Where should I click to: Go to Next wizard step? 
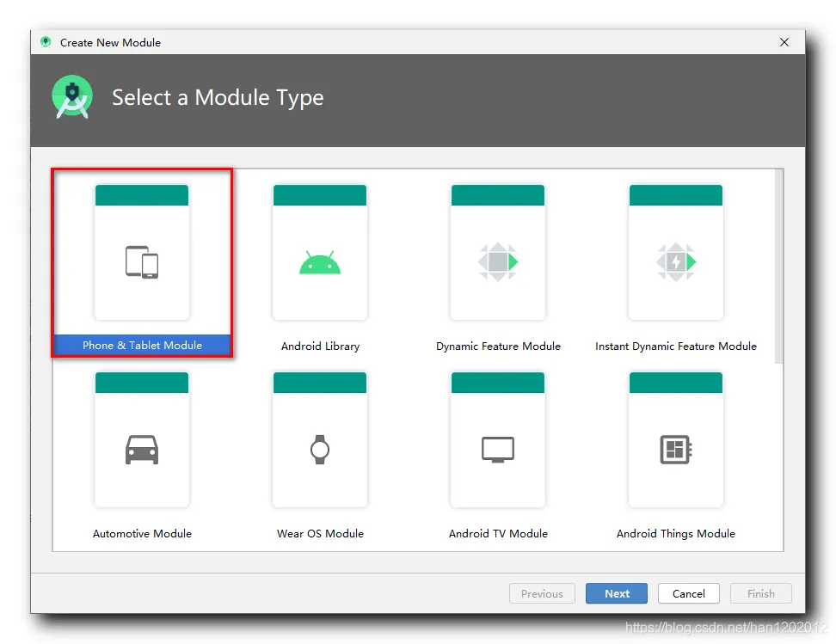coord(617,593)
